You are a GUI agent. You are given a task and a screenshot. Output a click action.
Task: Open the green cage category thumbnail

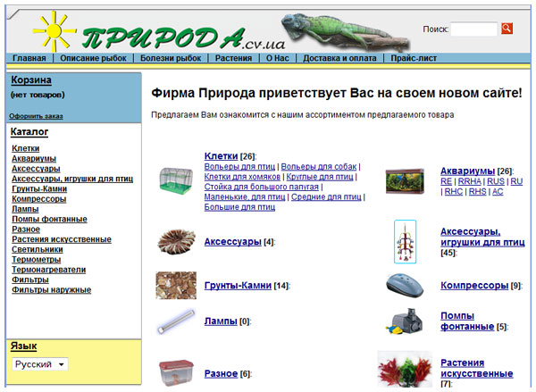pos(176,181)
